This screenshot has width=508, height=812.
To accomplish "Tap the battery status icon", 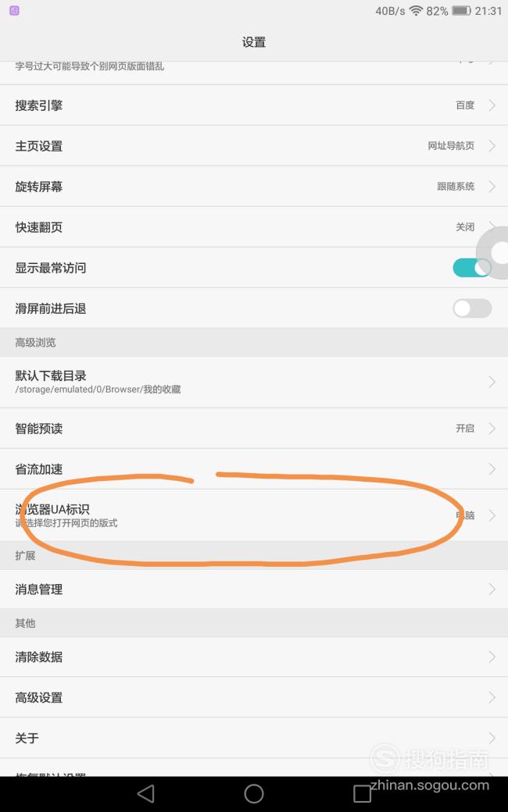I will click(461, 11).
